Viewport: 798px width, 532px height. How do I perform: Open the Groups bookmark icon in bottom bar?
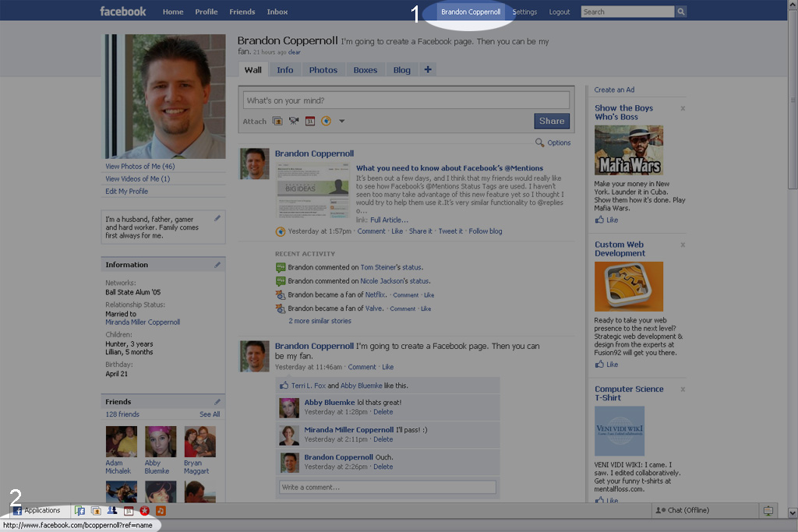tap(112, 511)
